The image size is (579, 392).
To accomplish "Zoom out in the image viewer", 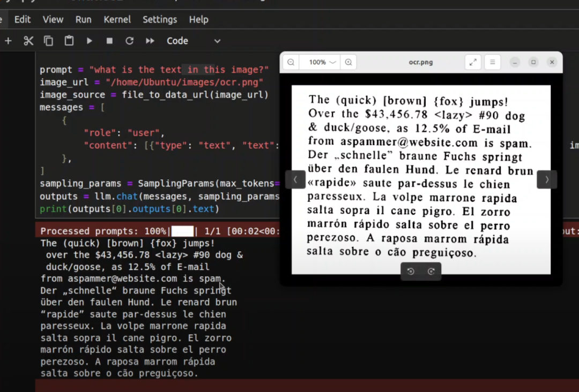I will [291, 62].
